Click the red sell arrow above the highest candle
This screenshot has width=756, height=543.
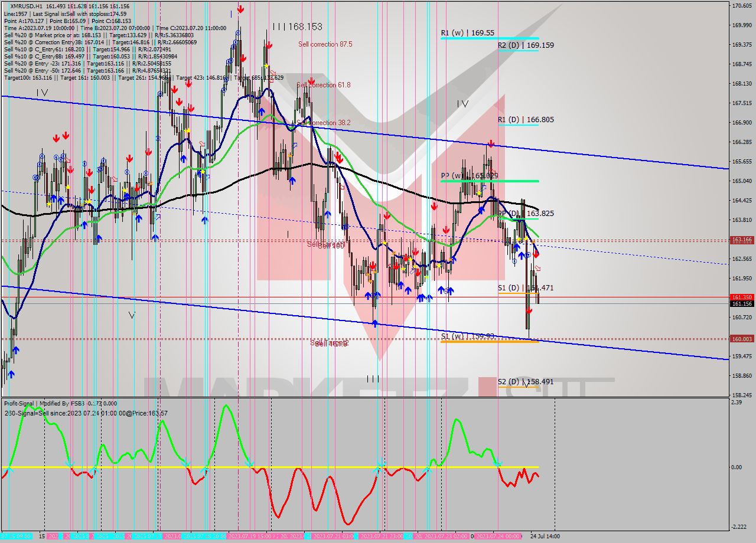[x=240, y=9]
